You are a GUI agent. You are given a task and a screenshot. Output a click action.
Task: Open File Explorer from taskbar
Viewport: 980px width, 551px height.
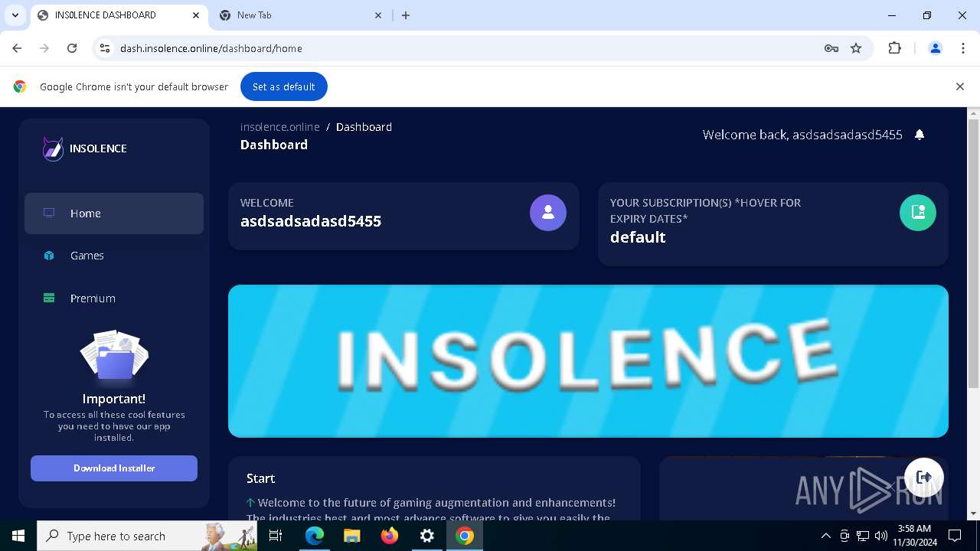pyautogui.click(x=351, y=536)
